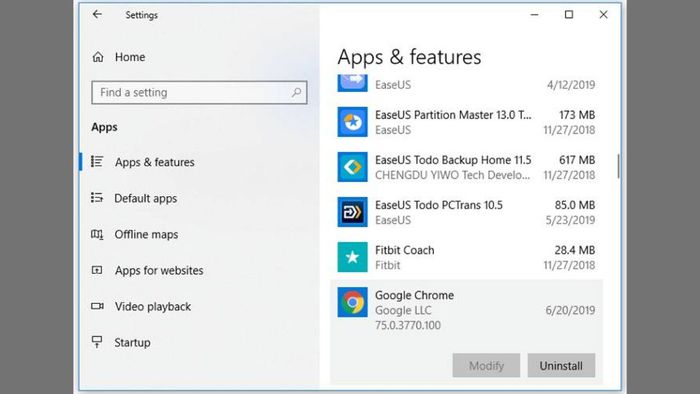Select EaseUS Partition Master 13.0 entry
Screen dimensions: 700x394
[466, 122]
